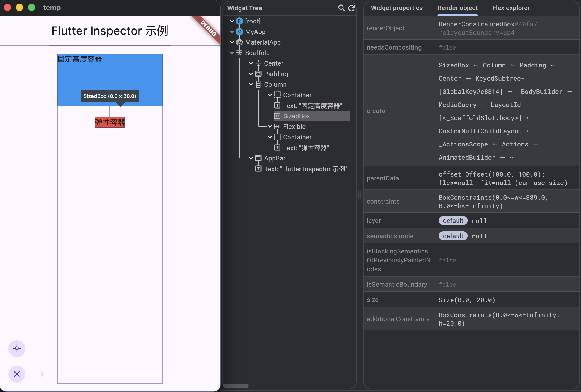Screen dimensions: 581x392
Task: Click the Padding widget icon
Action: tap(258, 74)
